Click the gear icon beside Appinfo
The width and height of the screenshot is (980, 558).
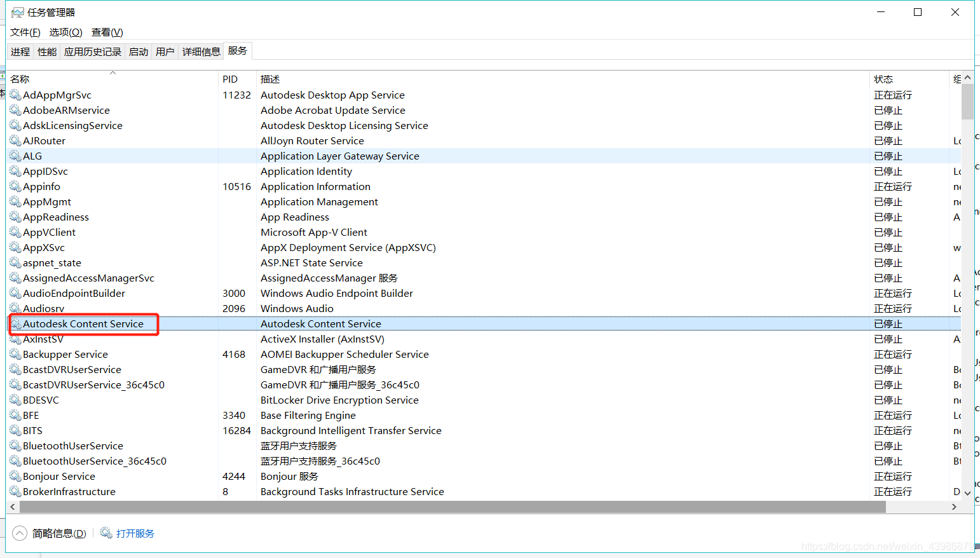[x=15, y=186]
